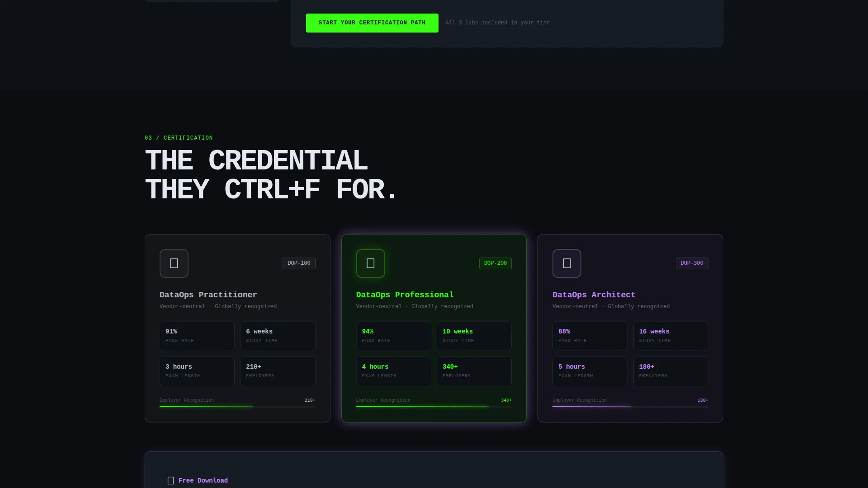
Task: Open the DataOps Practitioner title
Action: [208, 295]
